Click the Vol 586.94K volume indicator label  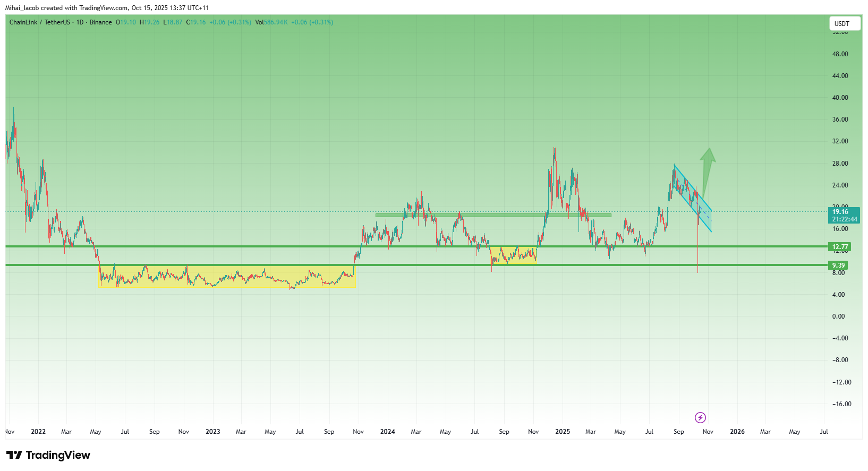tap(271, 22)
